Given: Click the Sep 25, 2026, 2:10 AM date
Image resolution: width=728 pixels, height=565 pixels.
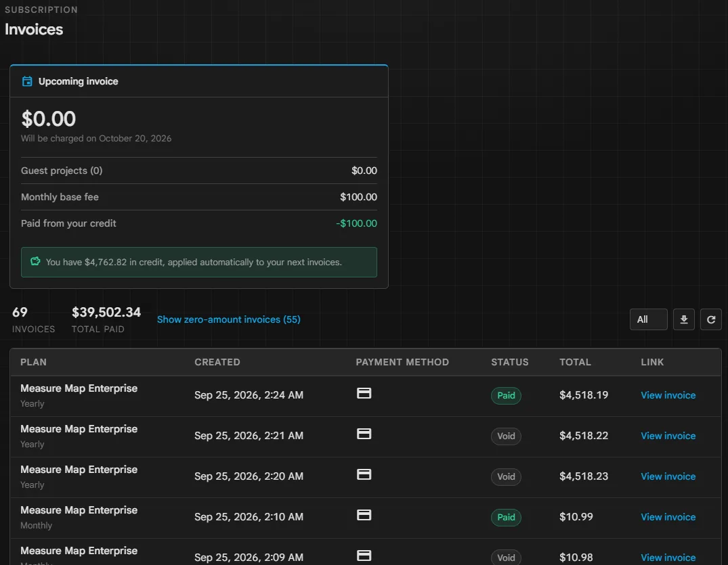Looking at the screenshot, I should 249,517.
